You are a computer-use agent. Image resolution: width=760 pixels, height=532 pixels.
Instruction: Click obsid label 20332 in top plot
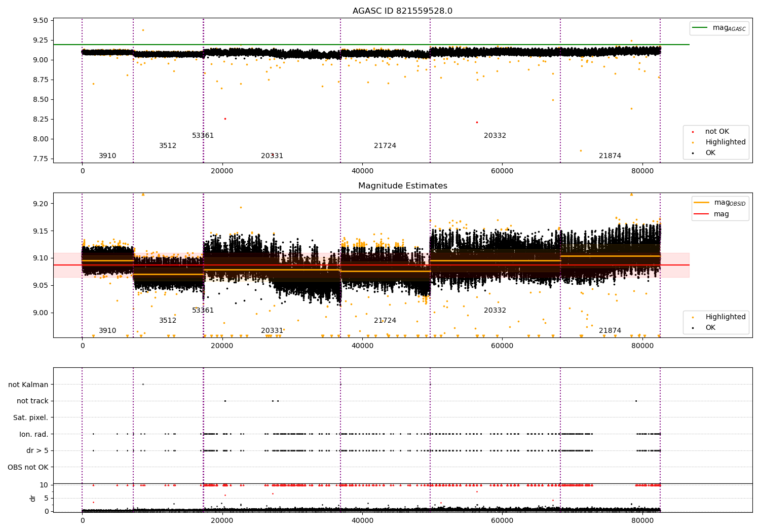pyautogui.click(x=495, y=136)
